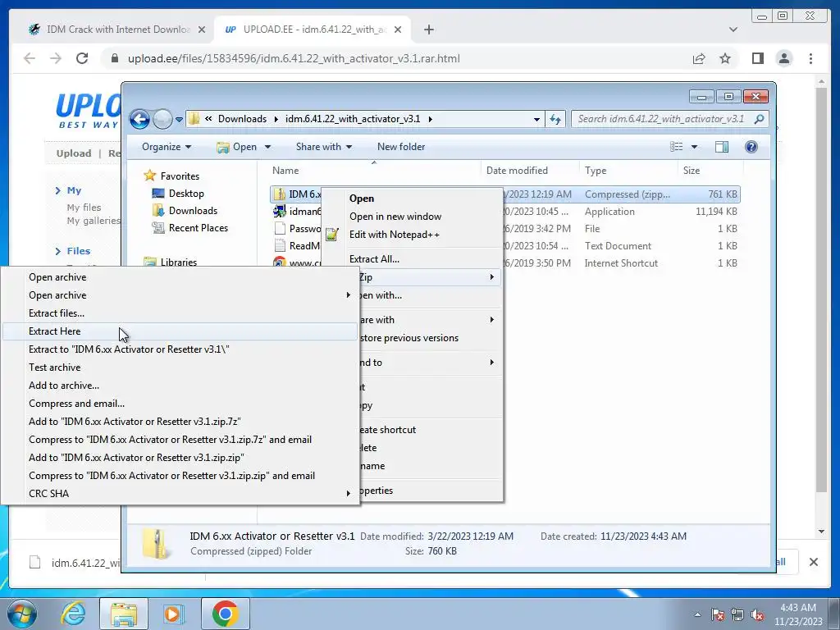The image size is (840, 630).
Task: Expand the Send to submenu arrow
Action: click(x=492, y=362)
